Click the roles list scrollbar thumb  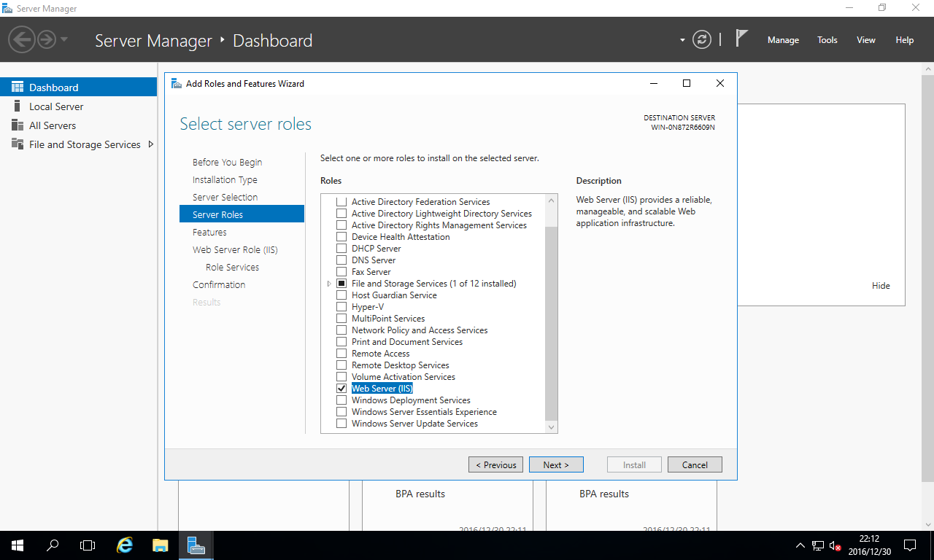tap(551, 323)
